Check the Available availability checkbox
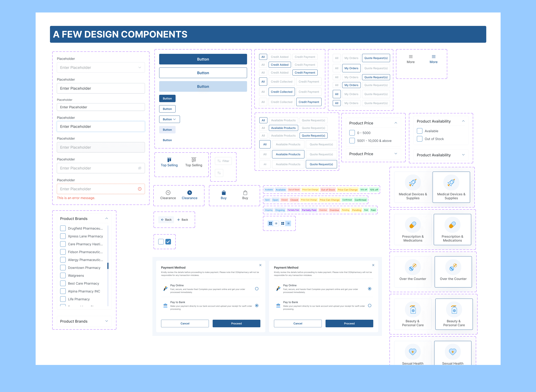536x392 pixels. (x=420, y=131)
